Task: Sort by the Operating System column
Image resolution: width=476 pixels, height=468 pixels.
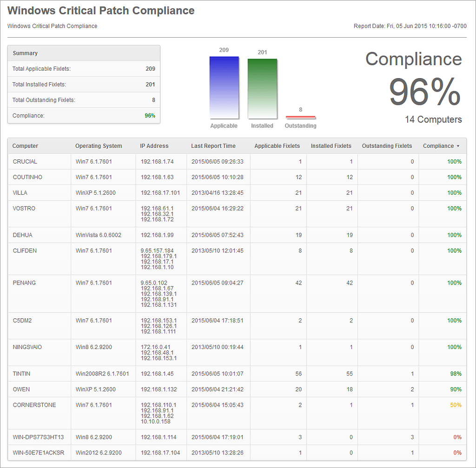Action: click(99, 146)
